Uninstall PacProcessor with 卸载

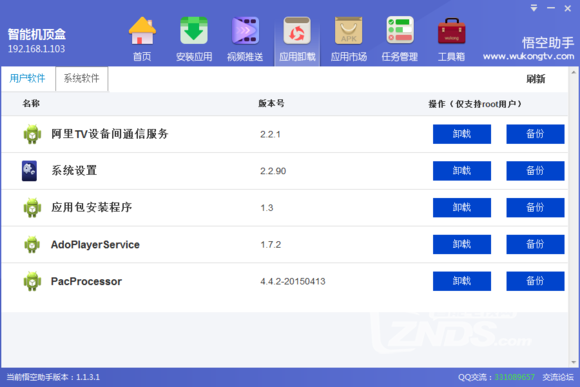[x=462, y=281]
